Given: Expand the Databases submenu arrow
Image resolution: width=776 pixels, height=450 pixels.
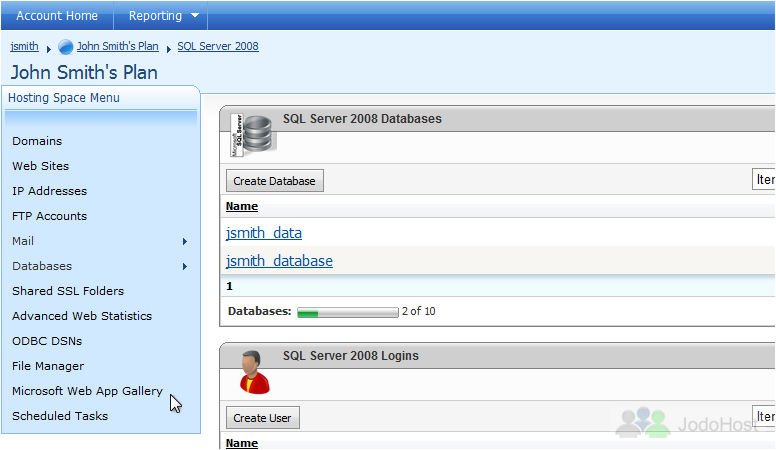Looking at the screenshot, I should click(185, 266).
